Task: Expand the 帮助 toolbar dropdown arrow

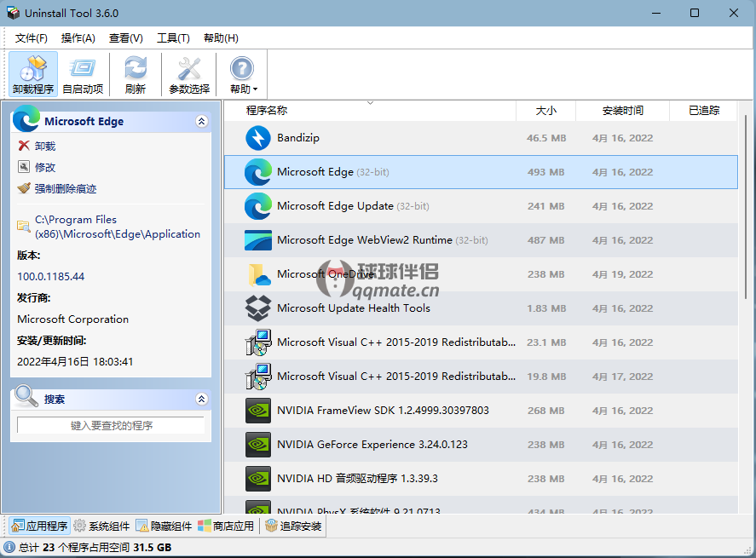Action: pos(254,89)
